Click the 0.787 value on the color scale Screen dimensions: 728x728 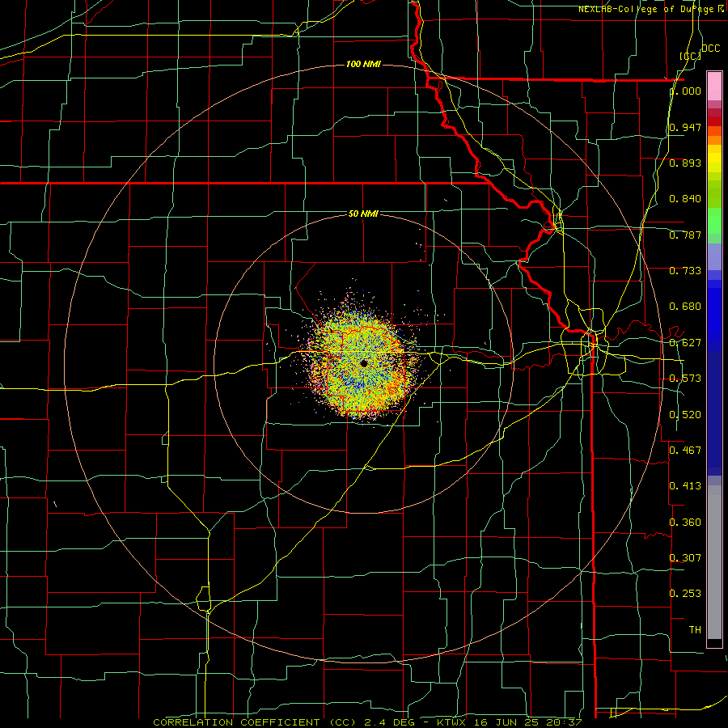685,235
